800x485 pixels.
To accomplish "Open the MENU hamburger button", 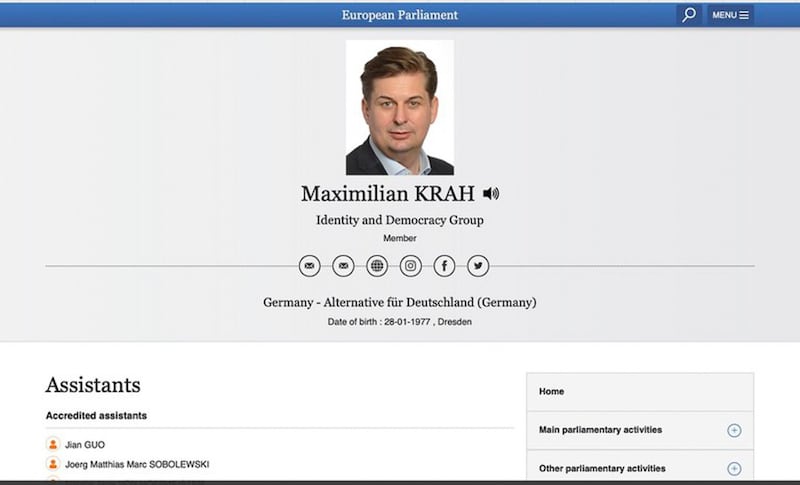I will click(x=730, y=15).
